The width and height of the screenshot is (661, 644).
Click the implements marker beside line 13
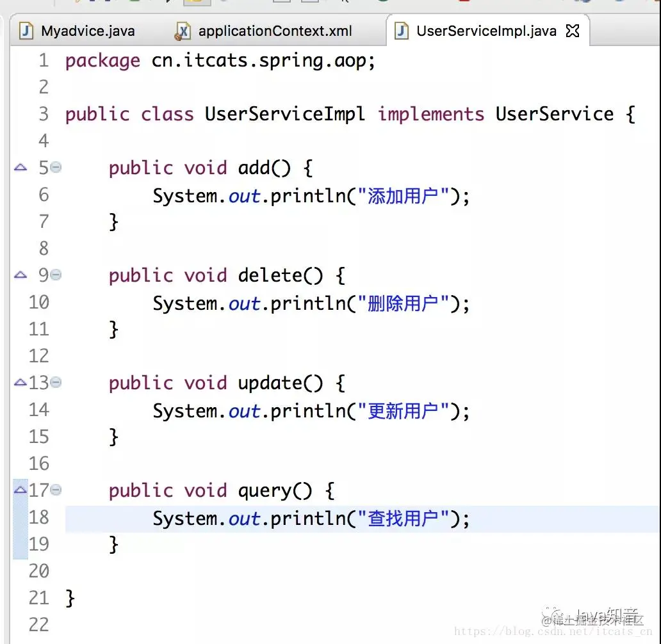tap(20, 383)
